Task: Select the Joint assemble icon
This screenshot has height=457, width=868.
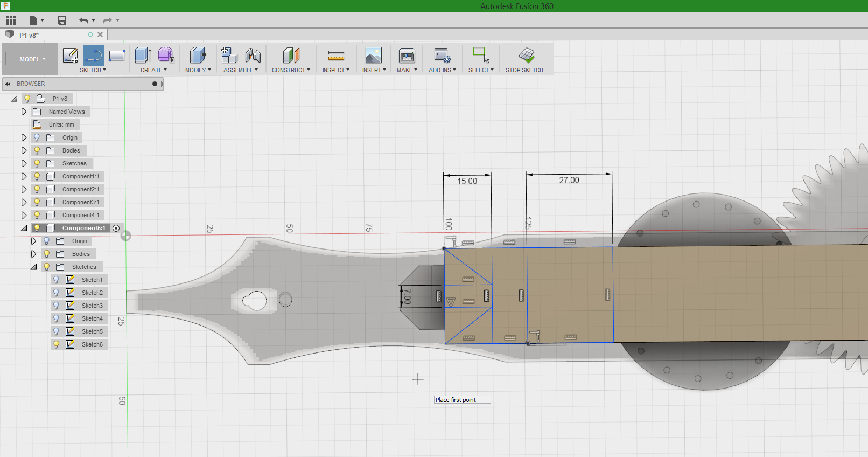Action: pyautogui.click(x=253, y=55)
